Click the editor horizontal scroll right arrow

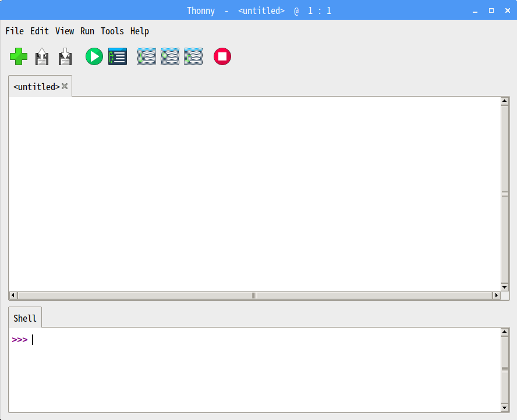496,295
